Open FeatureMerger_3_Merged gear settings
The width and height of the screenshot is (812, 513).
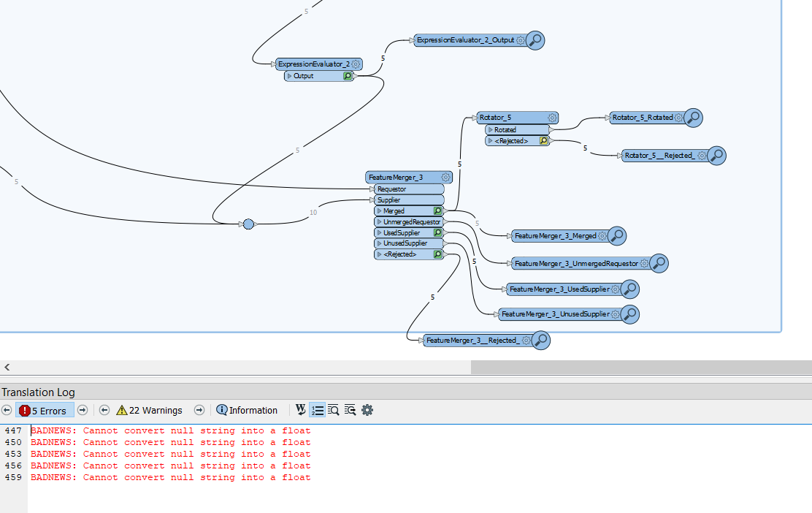(x=602, y=236)
